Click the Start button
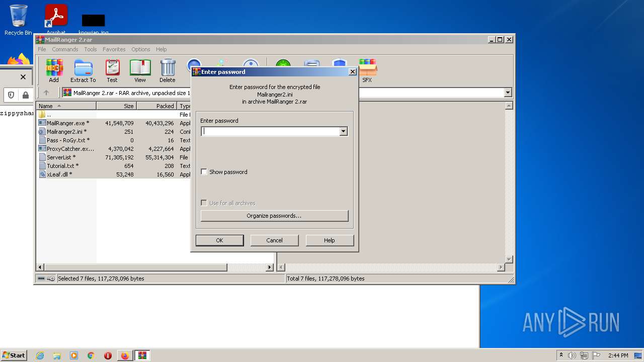The image size is (644, 362). (x=14, y=355)
